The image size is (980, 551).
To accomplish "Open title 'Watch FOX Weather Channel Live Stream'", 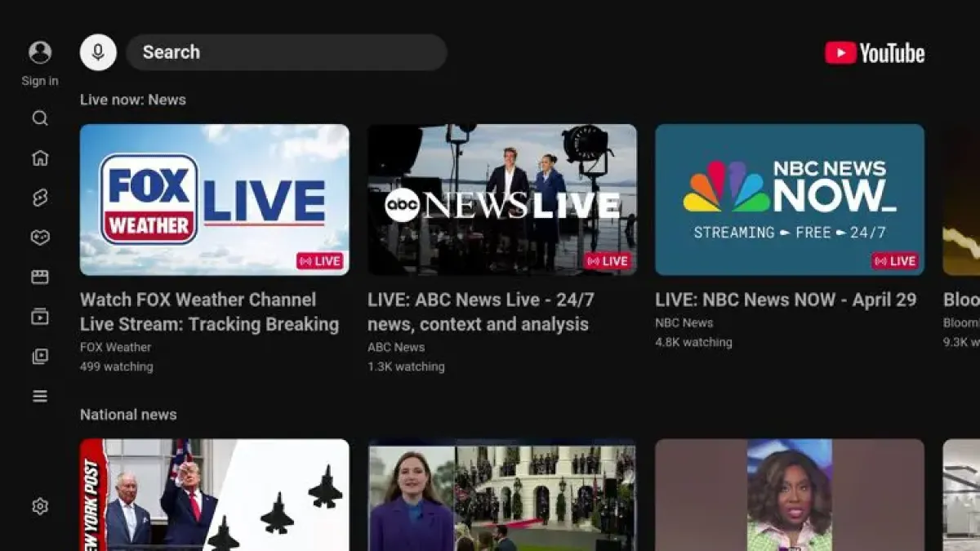I will 209,312.
